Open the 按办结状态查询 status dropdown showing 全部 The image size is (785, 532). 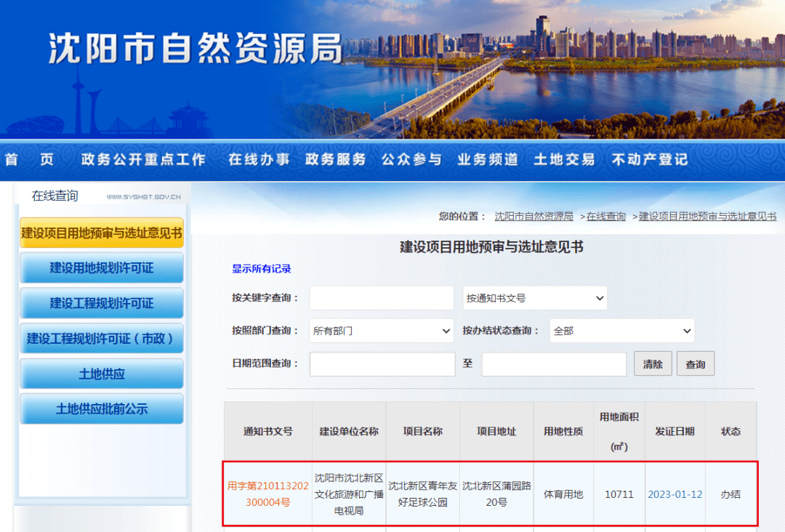621,331
